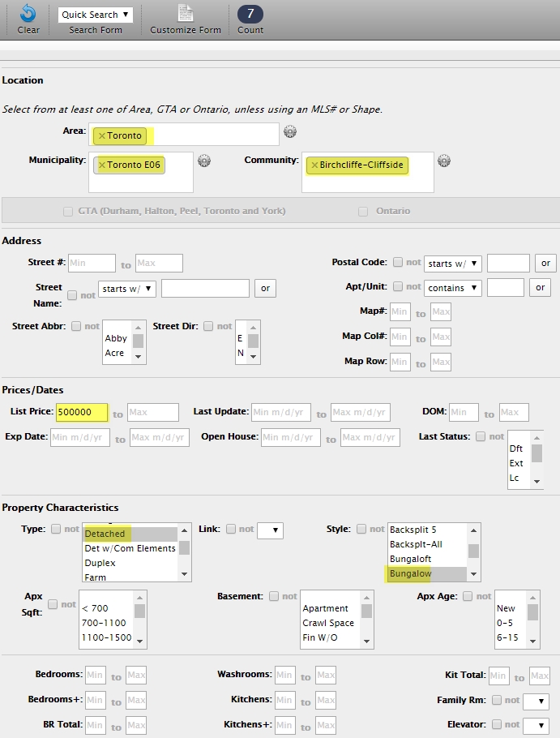Open the Apt/Unit 'contains' dropdown
This screenshot has height=738, width=560.
tap(453, 288)
